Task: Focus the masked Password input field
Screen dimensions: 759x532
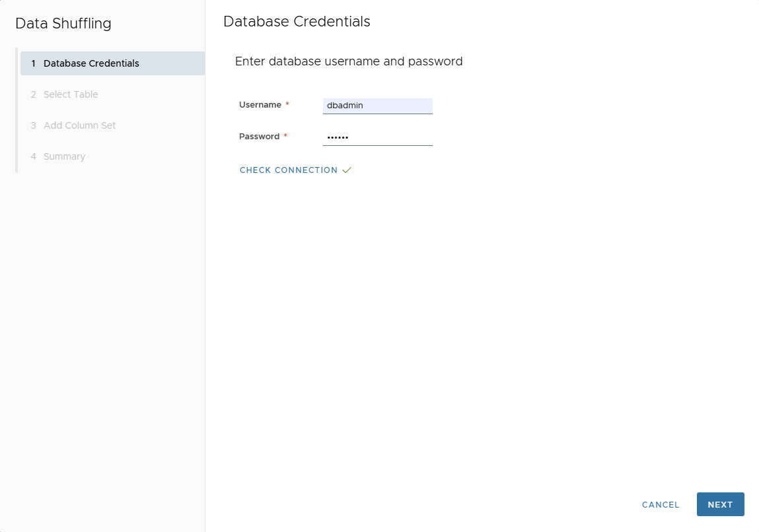Action: pos(377,137)
